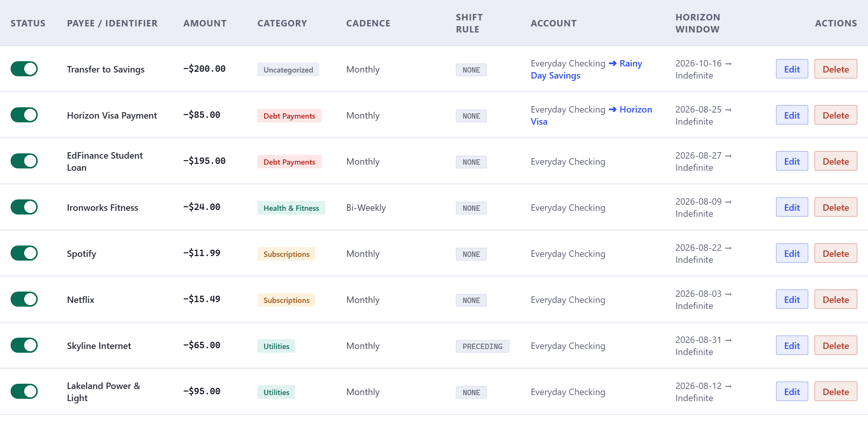Turn off Lakeland Power & Light toggle
This screenshot has height=423, width=868.
click(24, 391)
